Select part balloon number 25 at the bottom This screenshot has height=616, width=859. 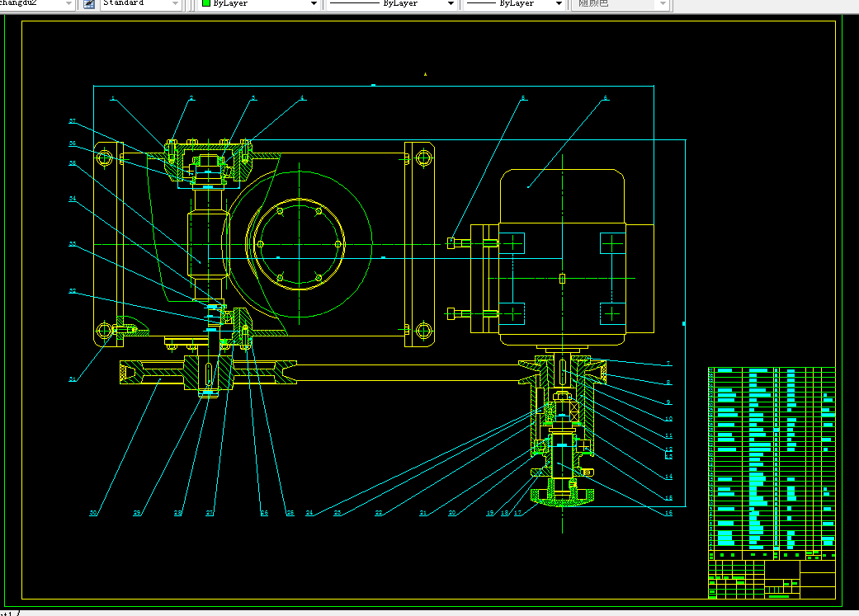tap(290, 513)
